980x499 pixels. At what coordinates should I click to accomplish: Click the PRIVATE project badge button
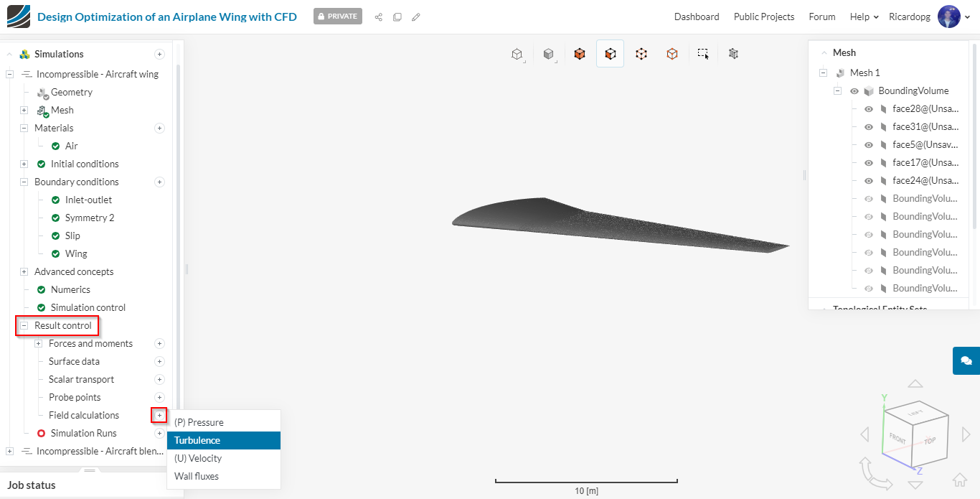(338, 17)
